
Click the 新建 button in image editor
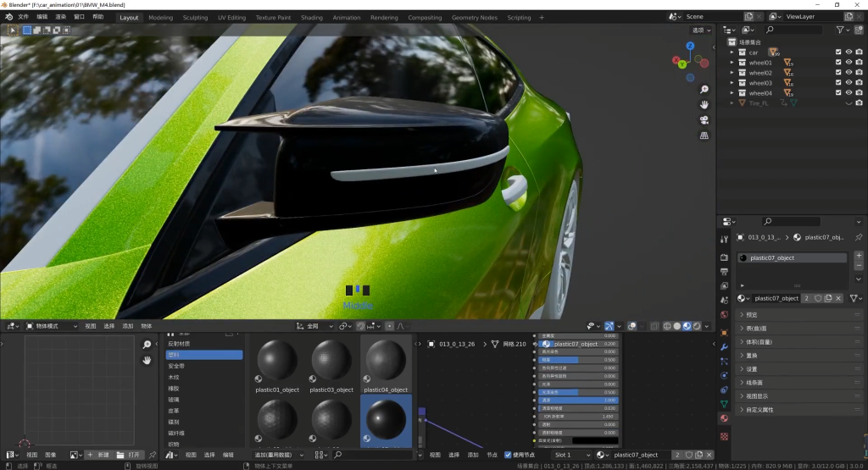point(98,455)
